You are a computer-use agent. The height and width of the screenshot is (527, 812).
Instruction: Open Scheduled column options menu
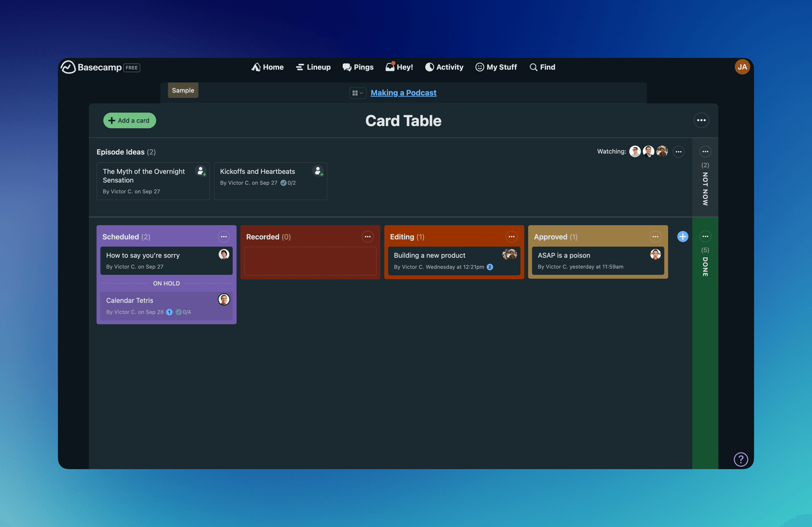tap(224, 237)
